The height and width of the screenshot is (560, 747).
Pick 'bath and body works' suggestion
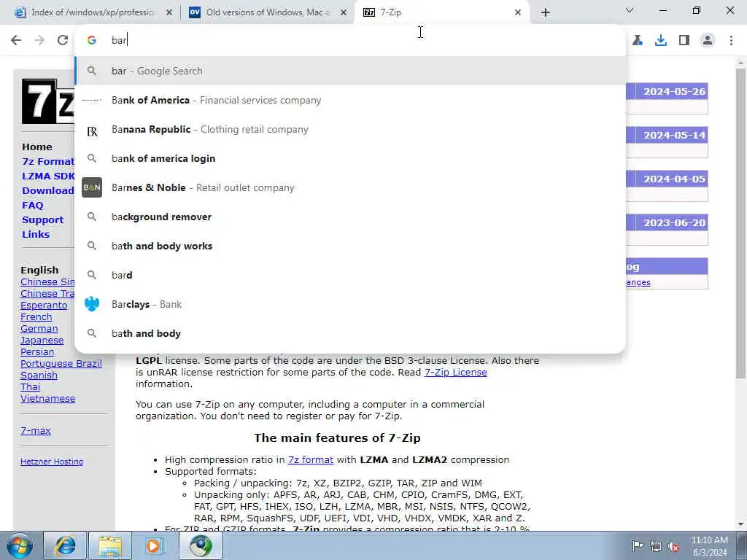point(350,246)
